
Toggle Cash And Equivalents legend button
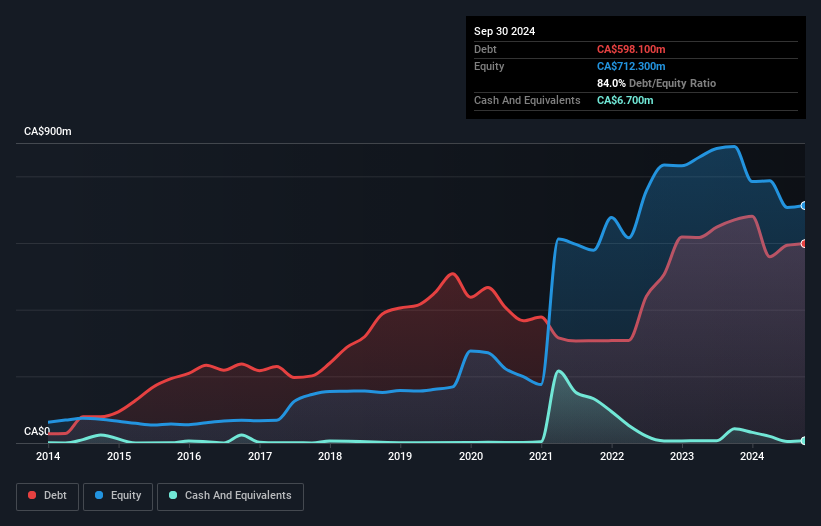[x=230, y=496]
